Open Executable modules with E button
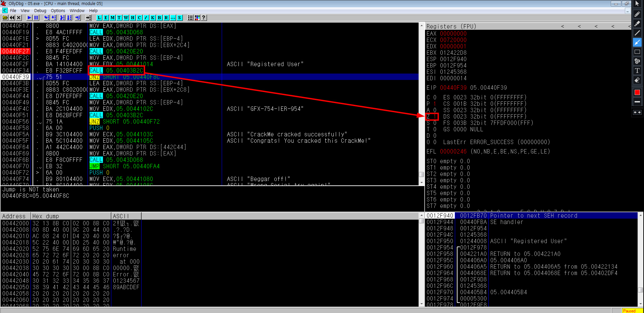This screenshot has height=313, width=644. [106, 18]
